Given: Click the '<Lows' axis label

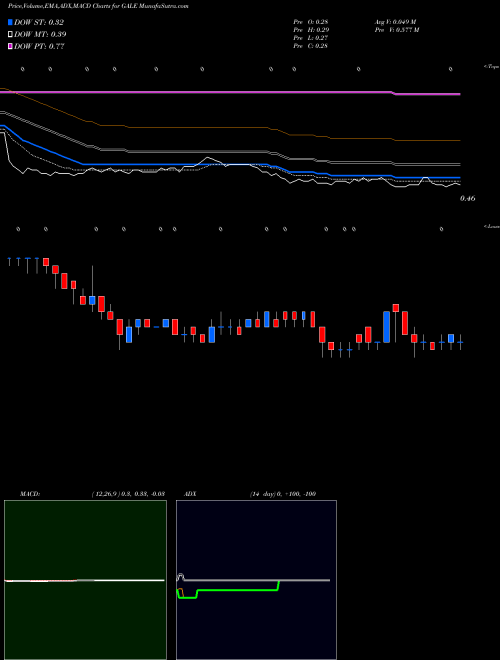Looking at the screenshot, I should [491, 226].
